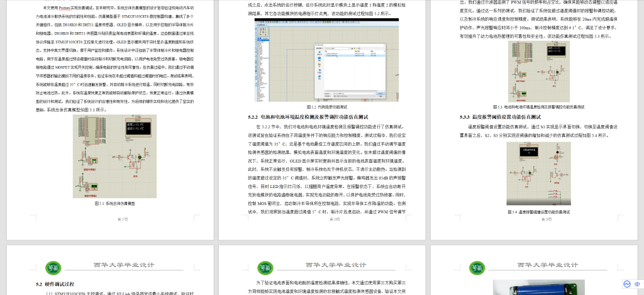Click university logo on page with battery photo
This screenshot has height=295, width=644.
click(477, 268)
